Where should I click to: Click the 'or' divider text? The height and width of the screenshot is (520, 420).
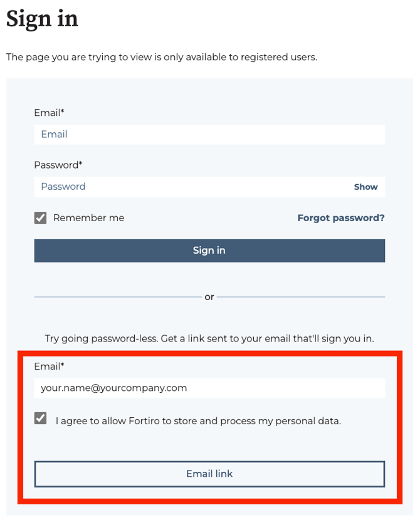(x=209, y=297)
